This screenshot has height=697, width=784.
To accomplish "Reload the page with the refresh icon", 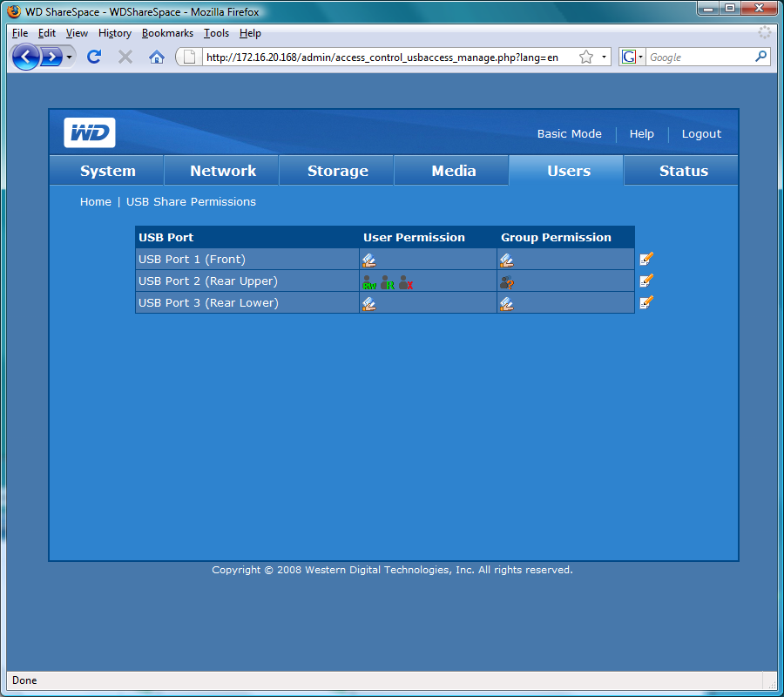I will (x=94, y=57).
